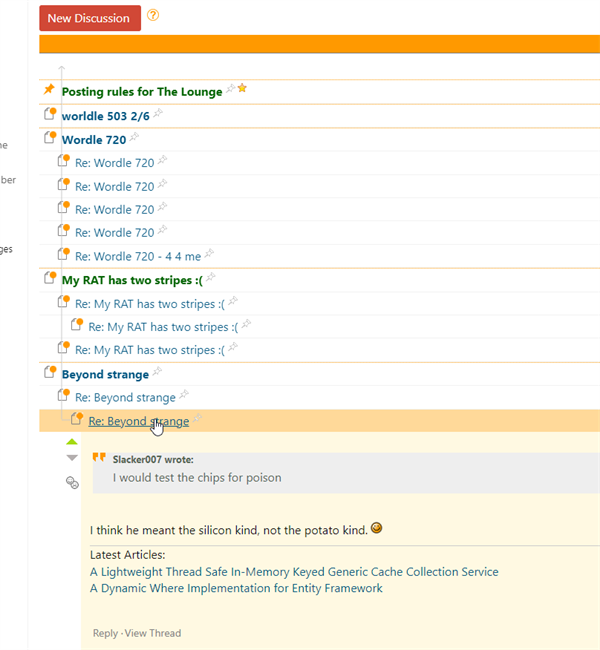600x650 pixels.
Task: Click the message icon beside bold Wordle 720
Action: (50, 137)
